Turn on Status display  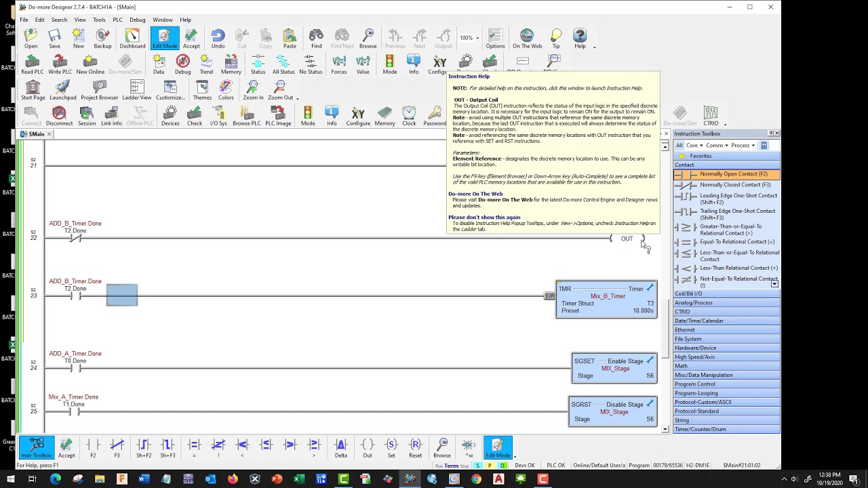258,65
